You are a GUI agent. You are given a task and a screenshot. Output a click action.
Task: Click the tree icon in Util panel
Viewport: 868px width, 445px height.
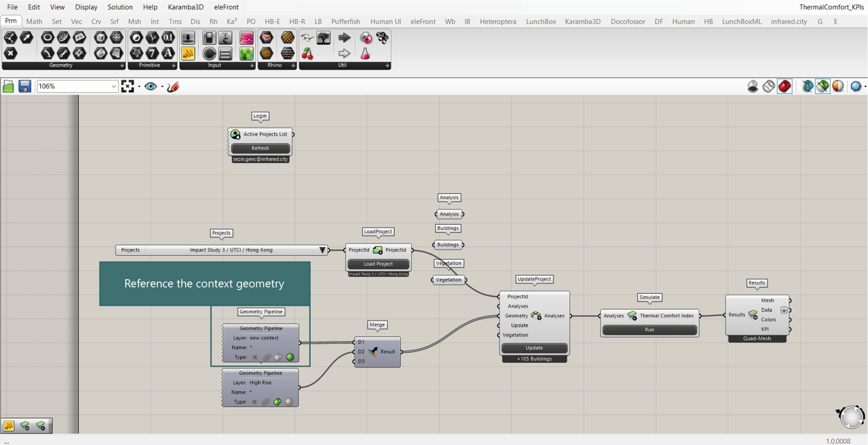pos(324,38)
